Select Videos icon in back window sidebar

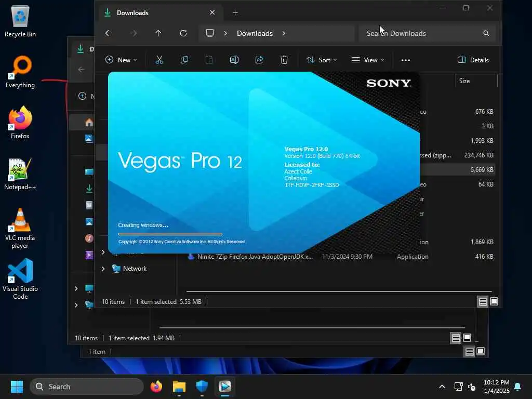pos(89,255)
